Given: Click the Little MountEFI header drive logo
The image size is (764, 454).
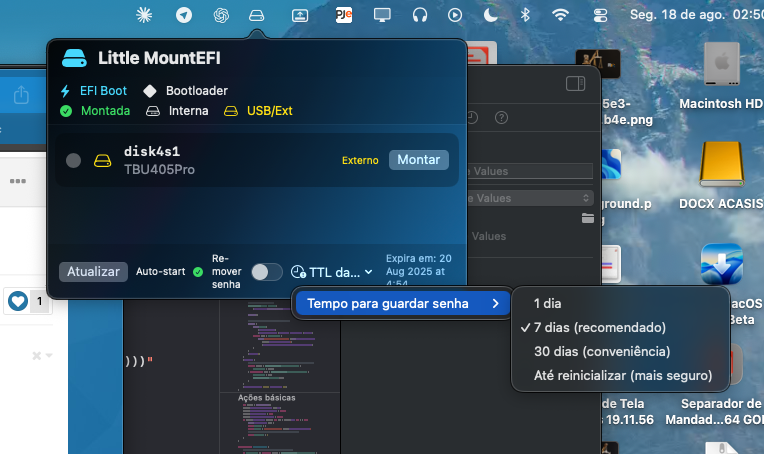Looking at the screenshot, I should coord(74,58).
